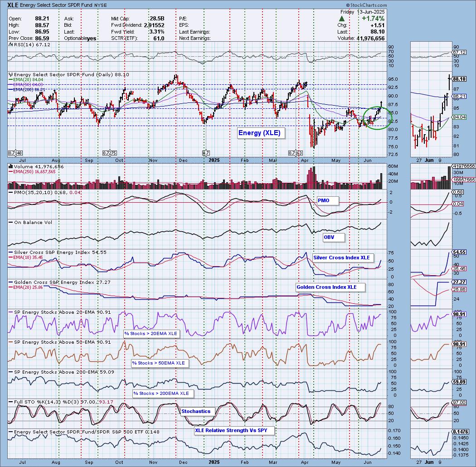Viewport: 476px width, 467px height.
Task: Click the Prev Close value 86.59
Action: click(42, 38)
